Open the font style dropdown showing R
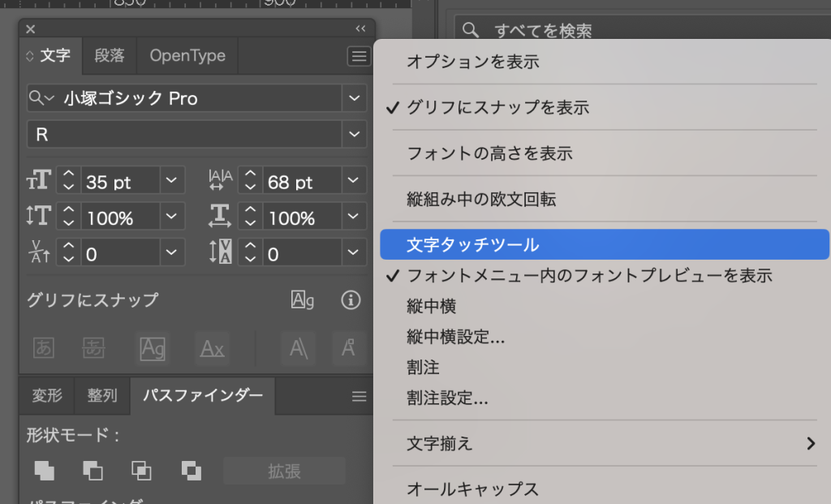This screenshot has width=831, height=504. click(354, 134)
